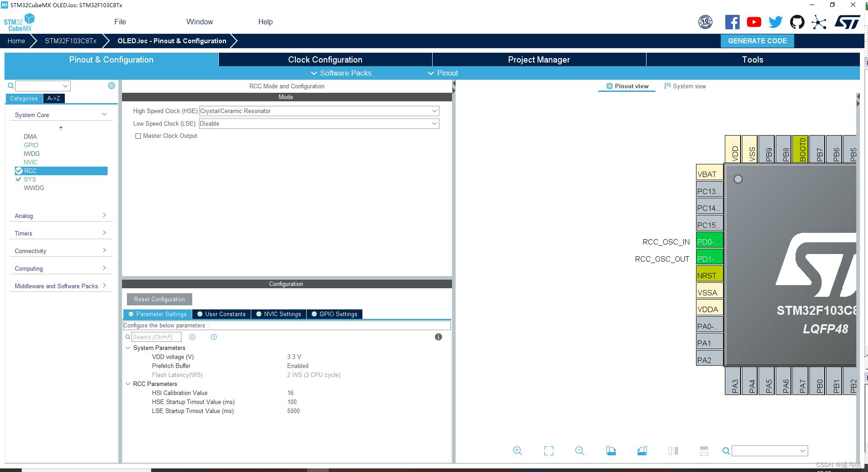Open the Window menu
The height and width of the screenshot is (472, 868).
(x=199, y=22)
